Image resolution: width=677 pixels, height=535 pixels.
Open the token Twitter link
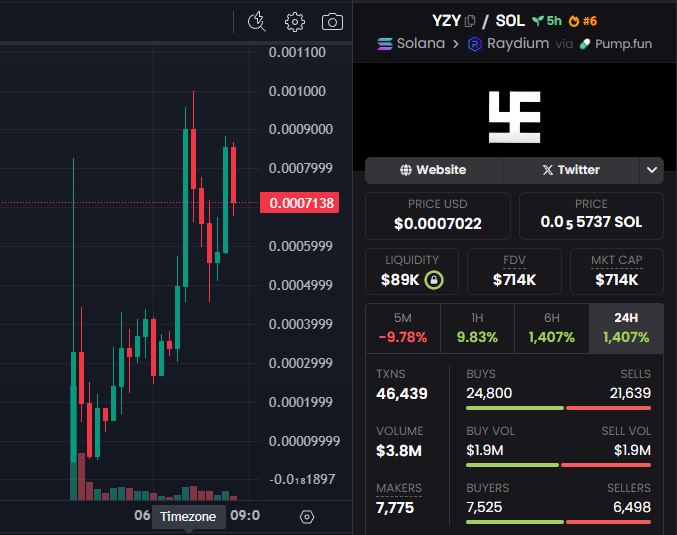coord(571,170)
